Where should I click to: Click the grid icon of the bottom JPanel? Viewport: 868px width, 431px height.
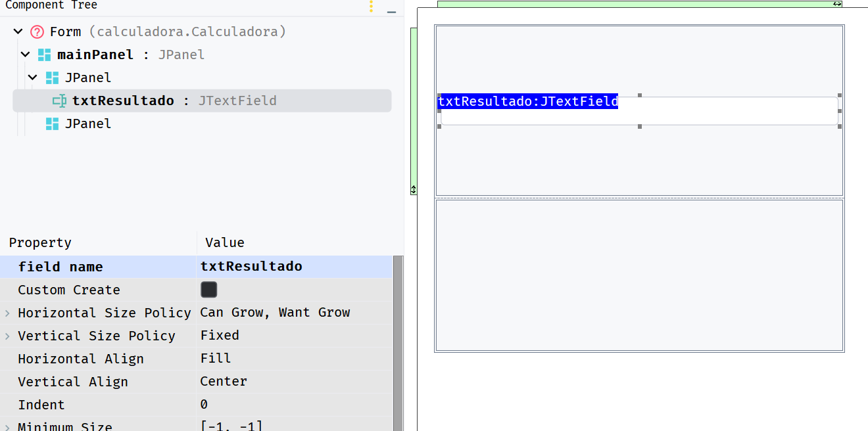(x=51, y=123)
